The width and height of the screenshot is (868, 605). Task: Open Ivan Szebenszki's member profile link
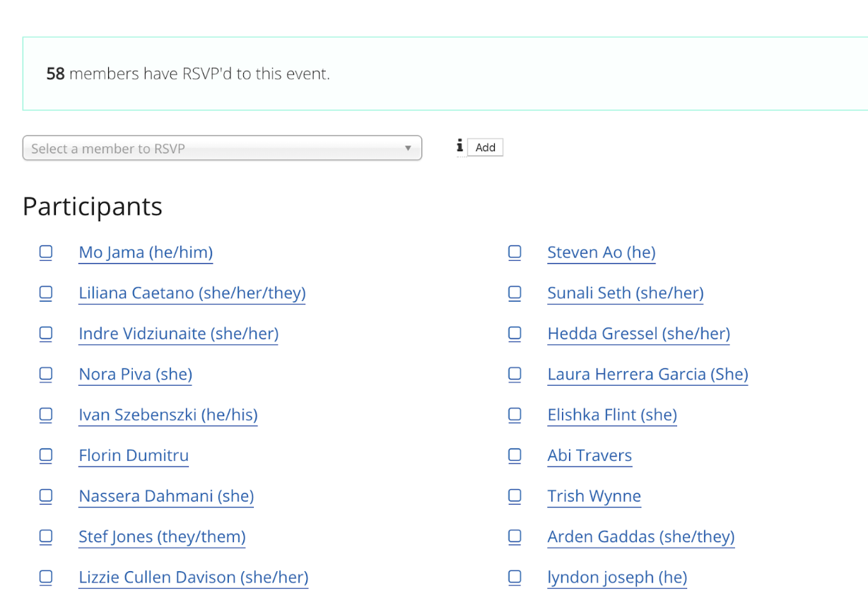[168, 415]
